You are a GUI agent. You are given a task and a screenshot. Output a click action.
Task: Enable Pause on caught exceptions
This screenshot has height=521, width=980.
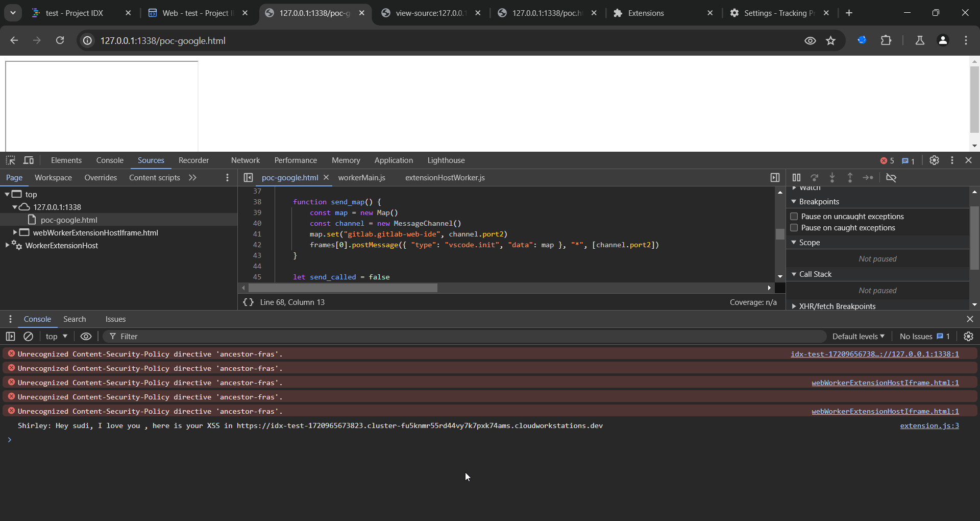[x=794, y=228]
